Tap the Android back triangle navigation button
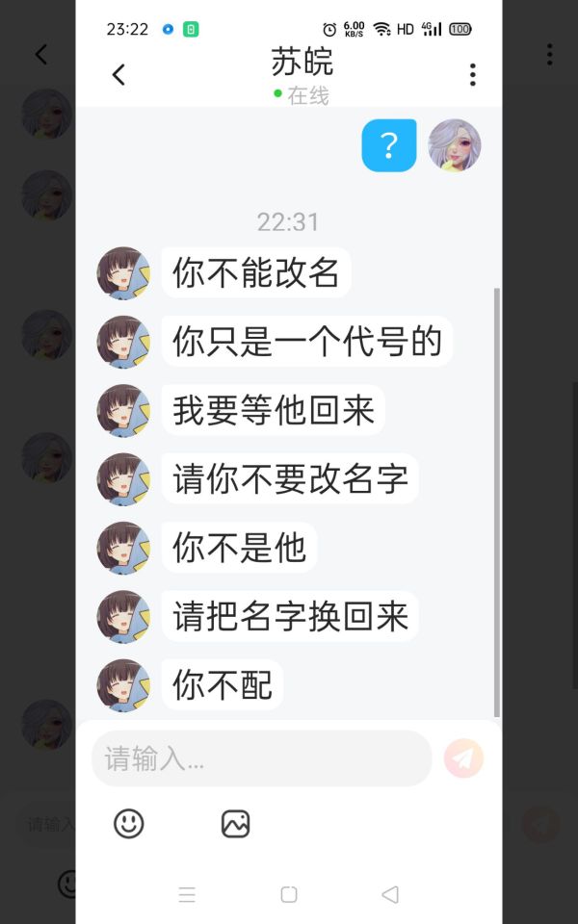Image resolution: width=578 pixels, height=924 pixels. tap(390, 894)
